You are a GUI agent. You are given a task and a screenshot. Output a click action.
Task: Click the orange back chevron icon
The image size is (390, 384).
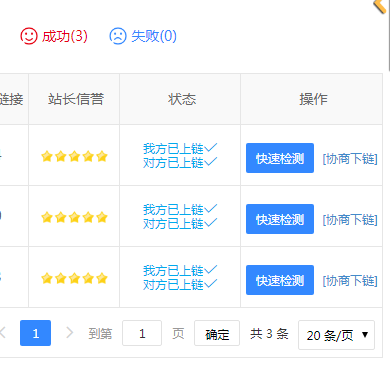tap(380, 6)
